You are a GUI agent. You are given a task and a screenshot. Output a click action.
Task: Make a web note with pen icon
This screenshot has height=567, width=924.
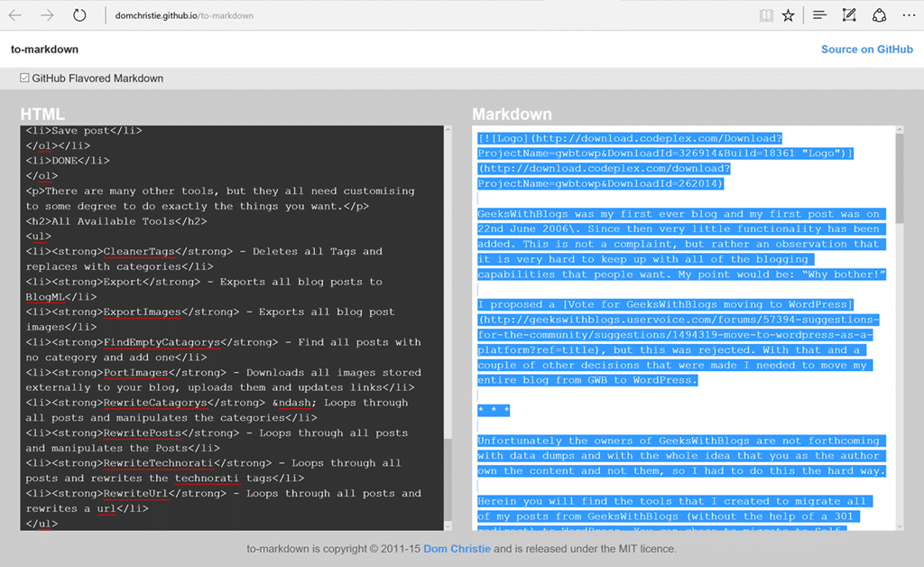849,15
